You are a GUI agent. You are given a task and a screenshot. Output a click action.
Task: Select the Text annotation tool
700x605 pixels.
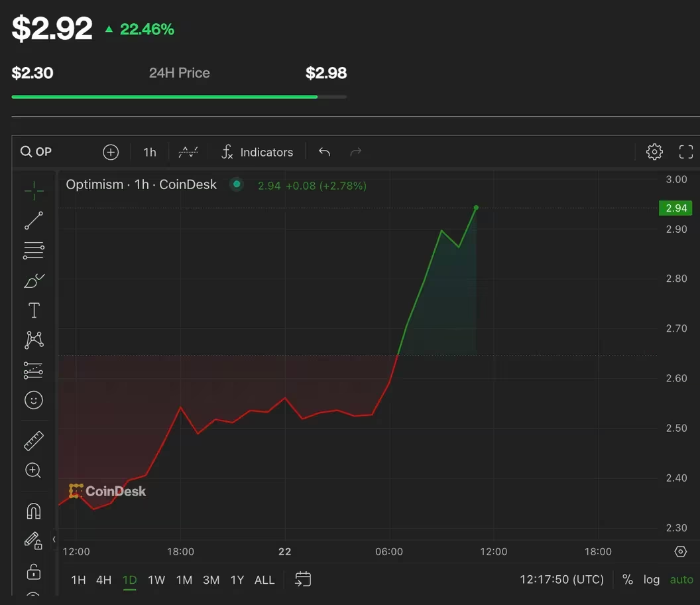tap(34, 310)
